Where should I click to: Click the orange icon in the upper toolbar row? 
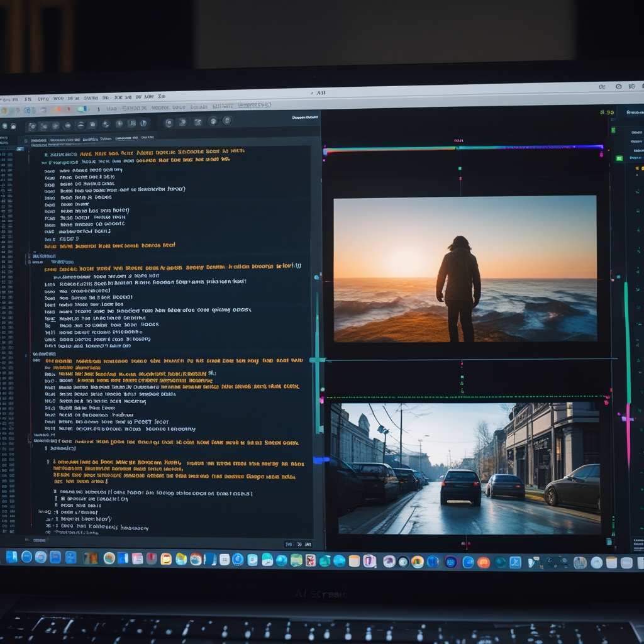click(x=57, y=109)
